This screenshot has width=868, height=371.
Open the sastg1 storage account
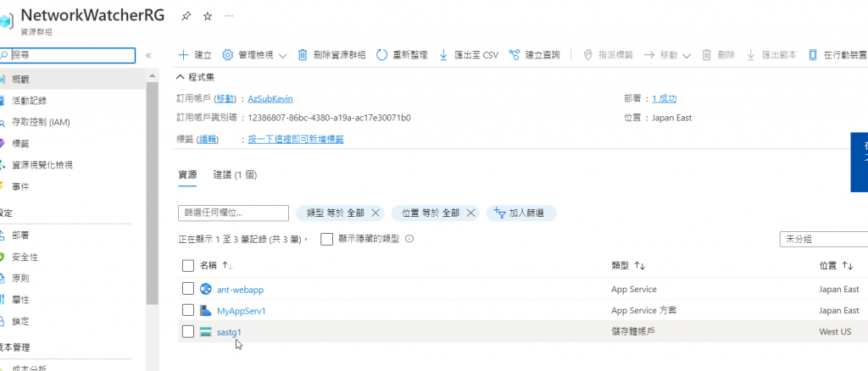pyautogui.click(x=229, y=332)
